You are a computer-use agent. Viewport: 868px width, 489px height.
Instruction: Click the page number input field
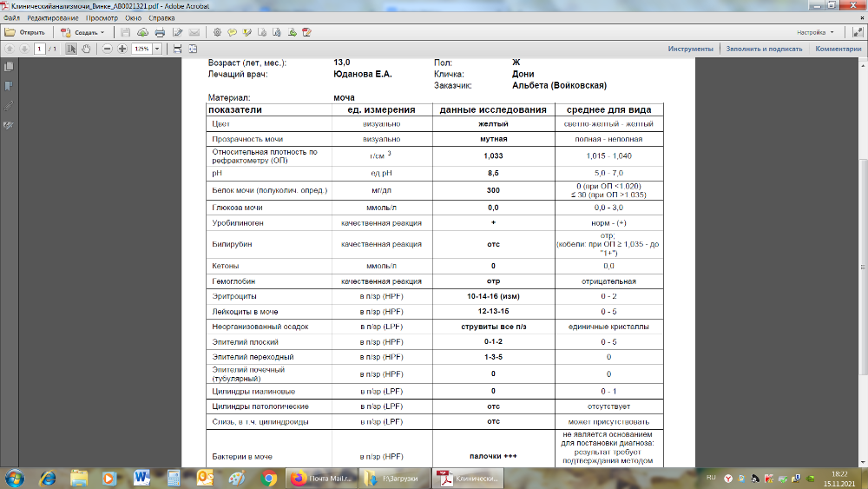(40, 49)
